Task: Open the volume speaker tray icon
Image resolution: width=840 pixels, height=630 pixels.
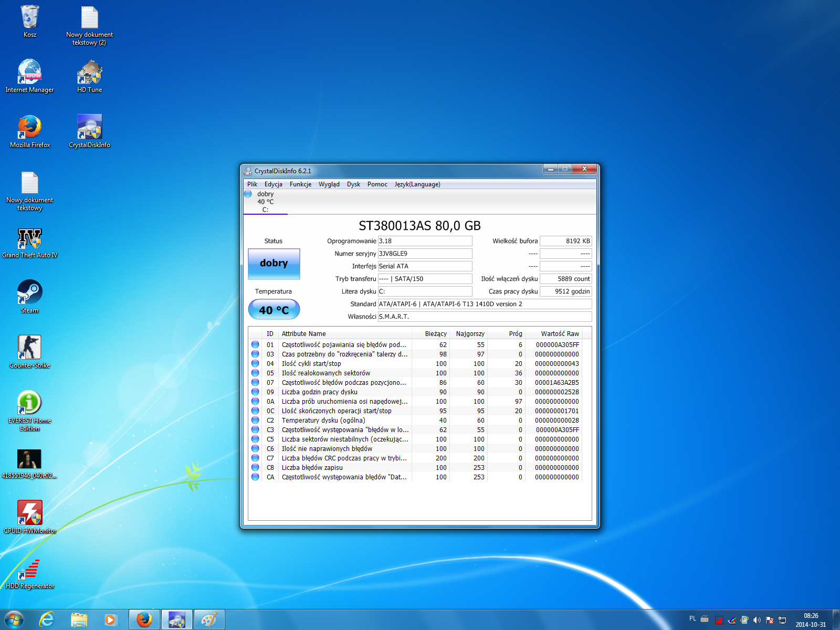Action: pyautogui.click(x=757, y=620)
